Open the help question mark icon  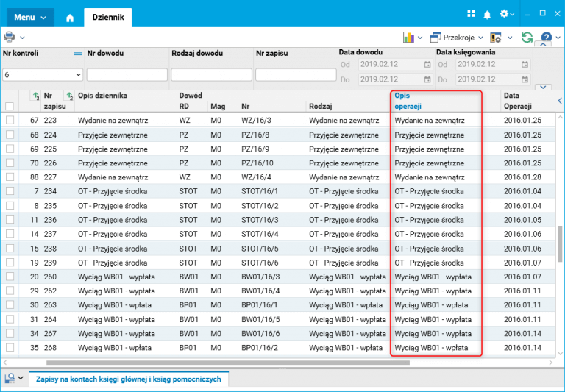[x=547, y=37]
